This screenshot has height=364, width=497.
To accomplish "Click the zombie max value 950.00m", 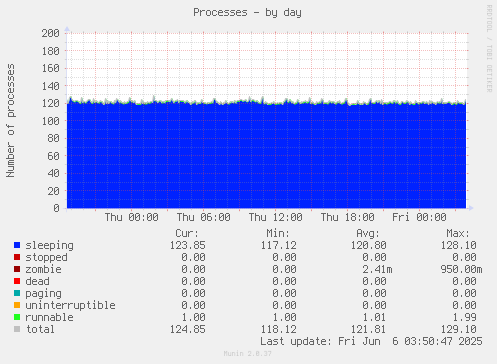I will (461, 269).
